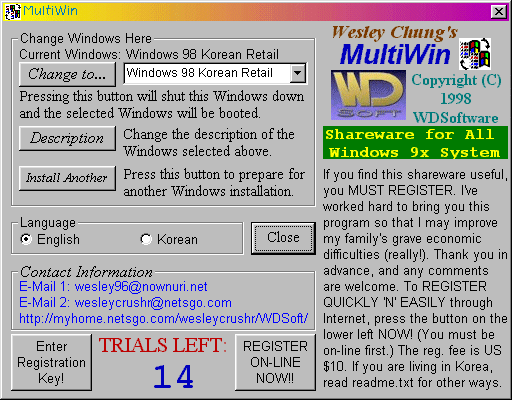Image resolution: width=512 pixels, height=400 pixels.
Task: Click the Change to... button
Action: click(x=67, y=74)
